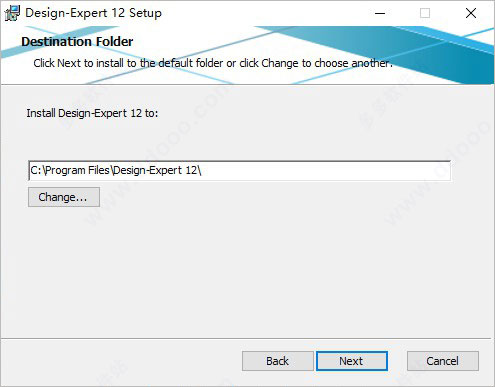
Task: Click the 'Design-Expert 12 Setup' title text
Action: (x=93, y=13)
